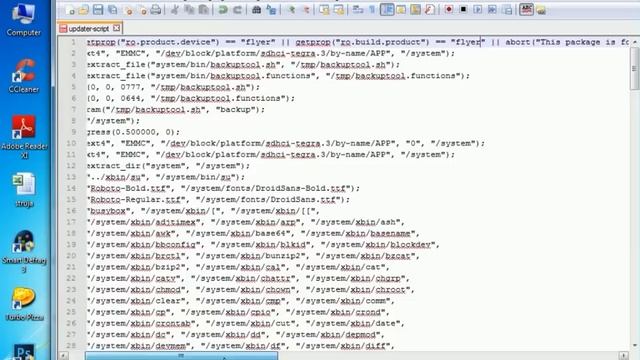The image size is (640, 360).
Task: Toggle the ABC spell check button
Action: (526, 9)
